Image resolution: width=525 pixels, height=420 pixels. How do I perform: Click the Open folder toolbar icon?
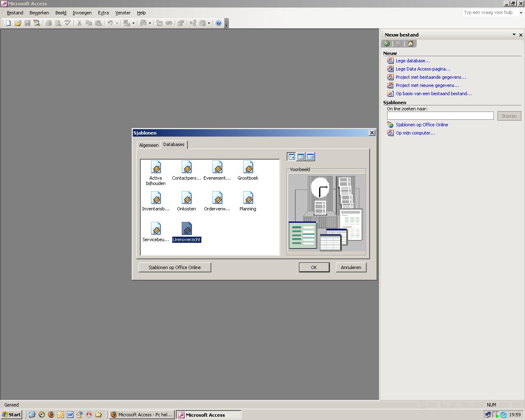(18, 23)
